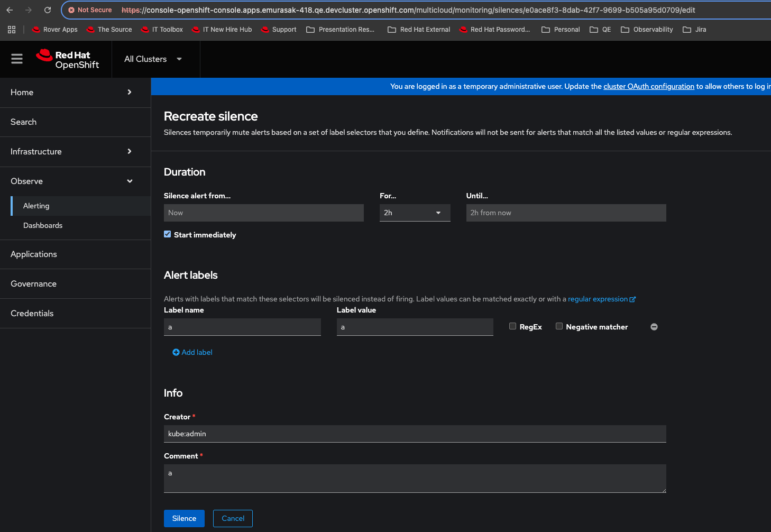
Task: Click the Not Secure site info icon
Action: 72,10
